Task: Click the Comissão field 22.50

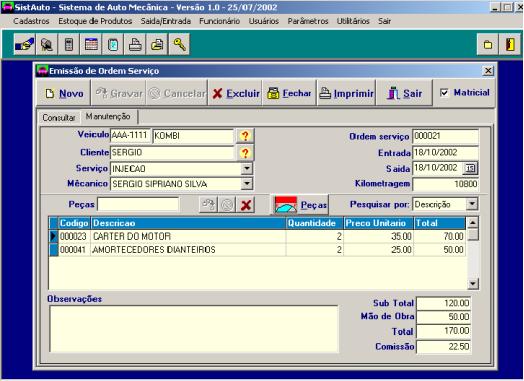Action: pyautogui.click(x=444, y=347)
